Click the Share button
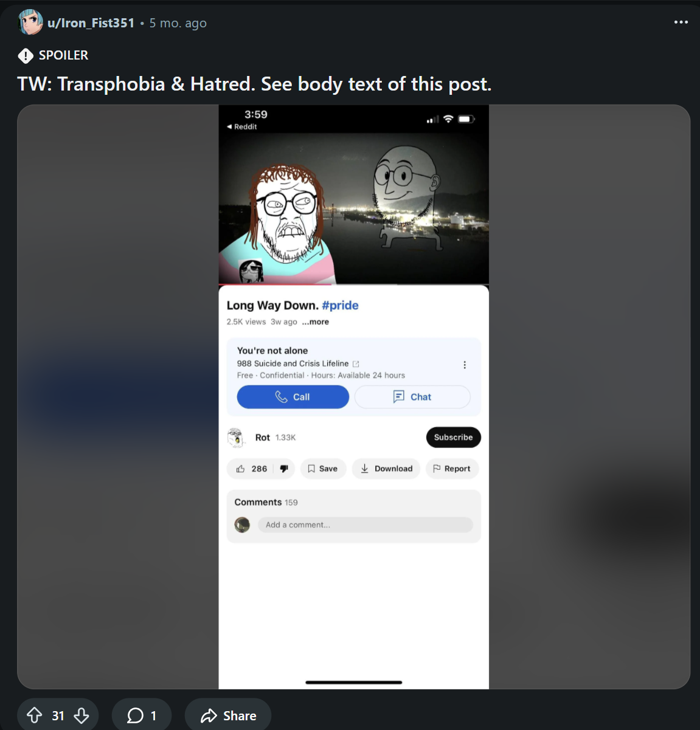Screen dimensions: 700x730 [x=228, y=715]
